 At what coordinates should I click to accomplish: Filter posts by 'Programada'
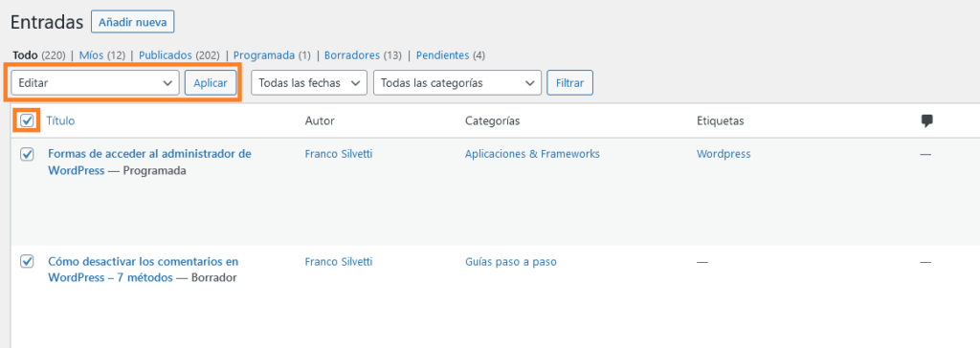pos(264,55)
